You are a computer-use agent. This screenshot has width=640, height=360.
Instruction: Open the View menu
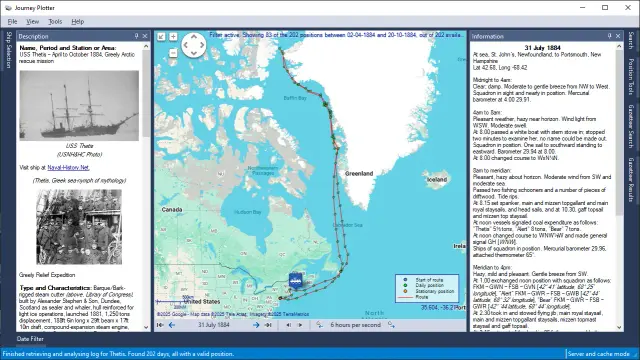(x=33, y=22)
